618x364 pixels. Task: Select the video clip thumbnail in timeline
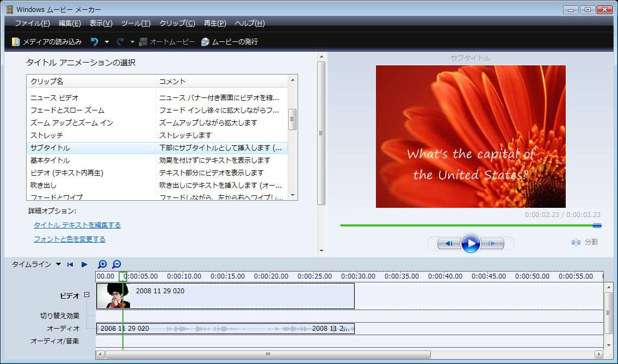click(113, 296)
